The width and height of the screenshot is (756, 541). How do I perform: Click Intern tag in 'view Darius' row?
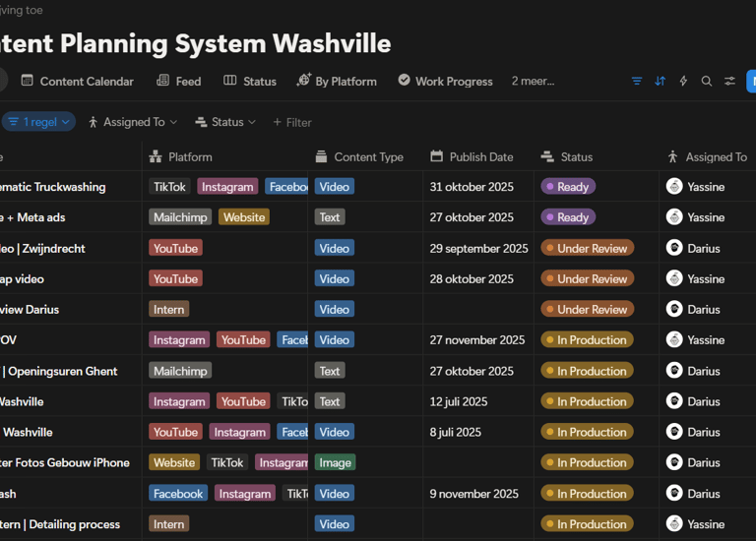point(168,309)
